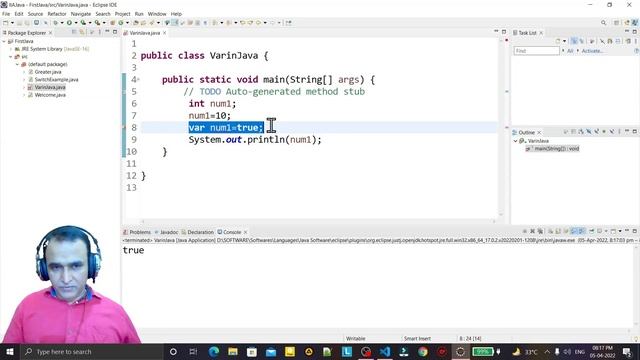The width and height of the screenshot is (640, 360).
Task: Click the External Tools run icon
Action: tap(97, 23)
